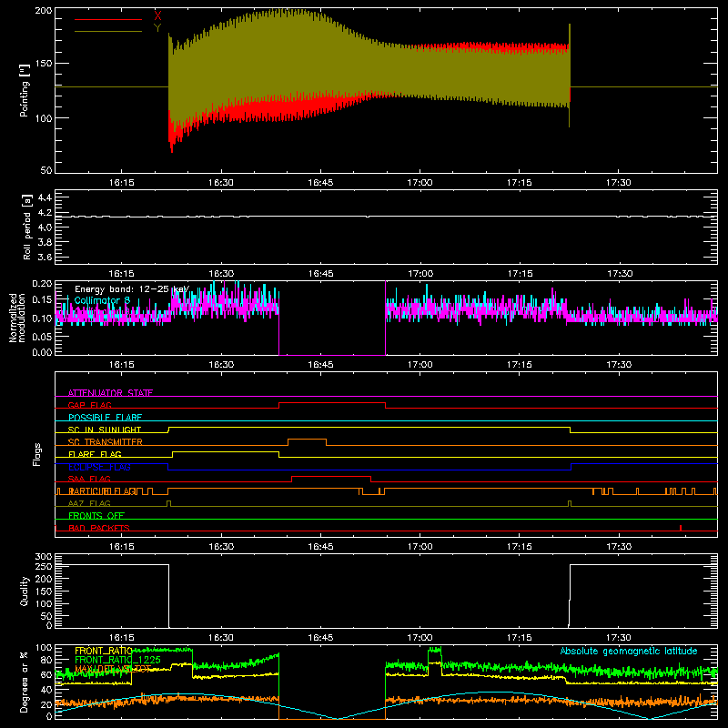Click the 17:00 tick label under Flags plot
The height and width of the screenshot is (728, 728).
click(420, 547)
